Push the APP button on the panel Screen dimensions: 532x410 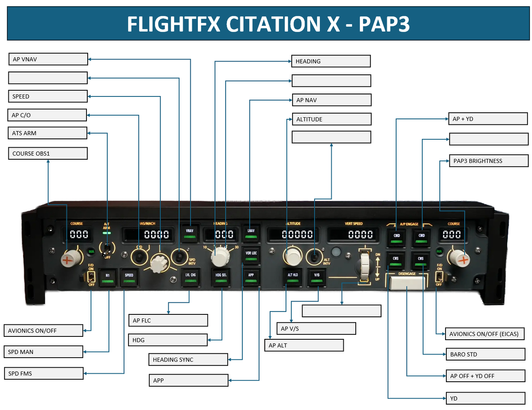point(251,277)
